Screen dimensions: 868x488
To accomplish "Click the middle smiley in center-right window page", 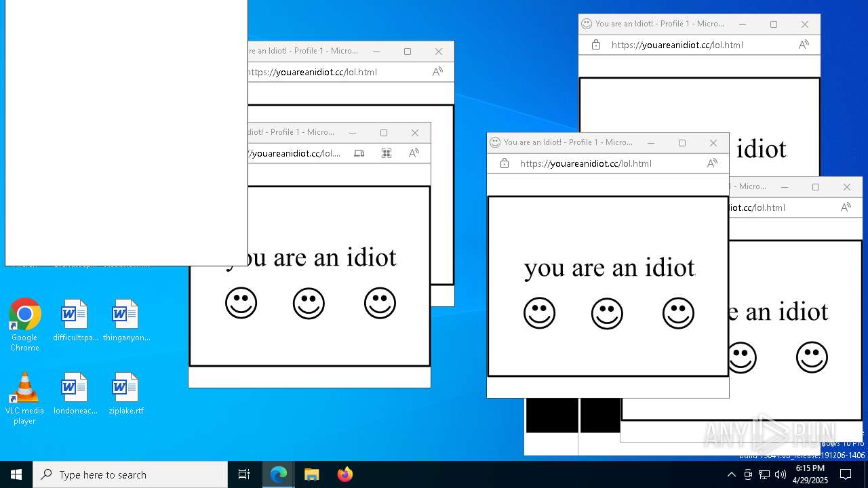I will coord(607,313).
